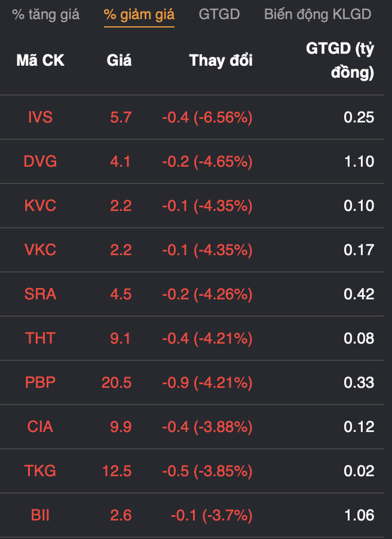The width and height of the screenshot is (392, 539).
Task: Sort by the Giá column header
Action: (x=119, y=61)
